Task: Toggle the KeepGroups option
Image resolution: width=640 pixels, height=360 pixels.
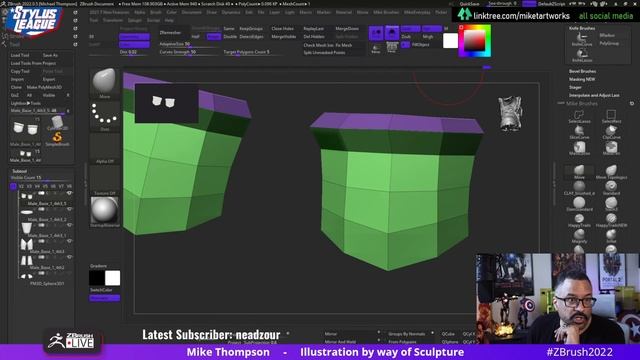Action: [x=251, y=29]
